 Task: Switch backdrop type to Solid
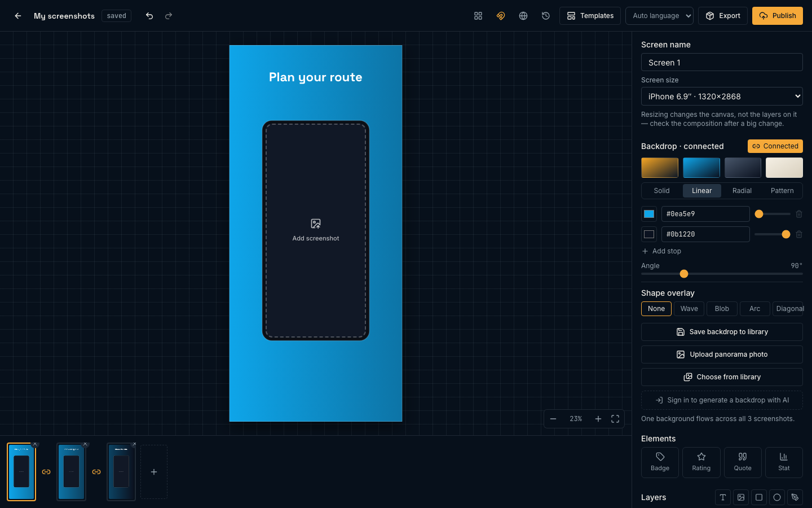[x=662, y=191]
